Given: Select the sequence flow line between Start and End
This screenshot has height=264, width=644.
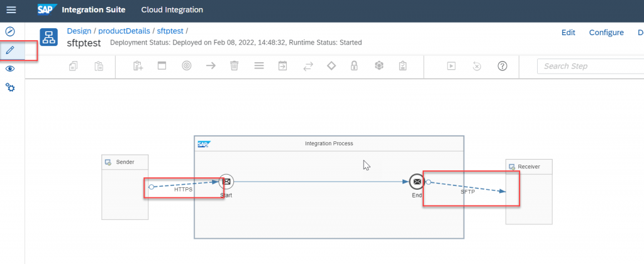Looking at the screenshot, I should tap(321, 181).
